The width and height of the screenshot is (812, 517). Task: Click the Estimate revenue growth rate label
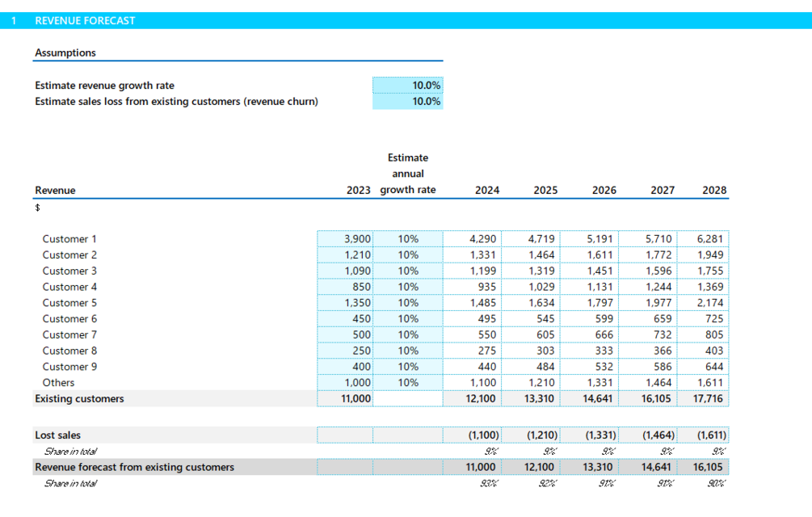pyautogui.click(x=104, y=86)
